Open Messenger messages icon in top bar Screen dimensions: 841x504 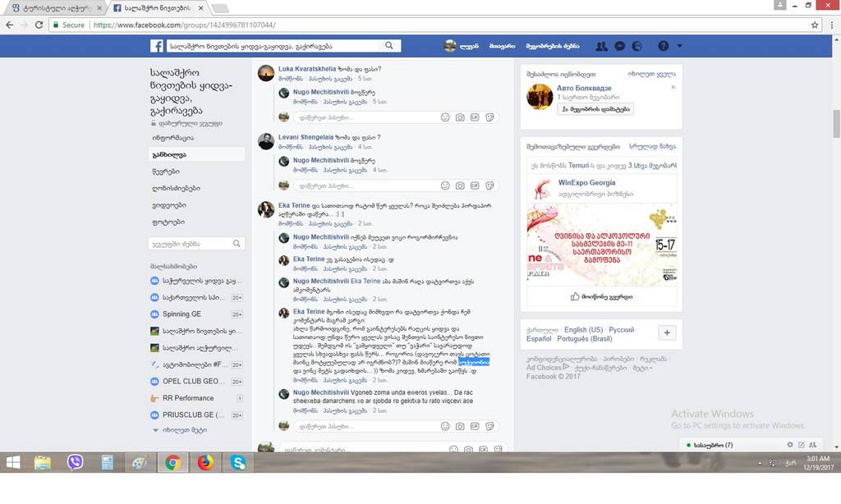tap(619, 46)
